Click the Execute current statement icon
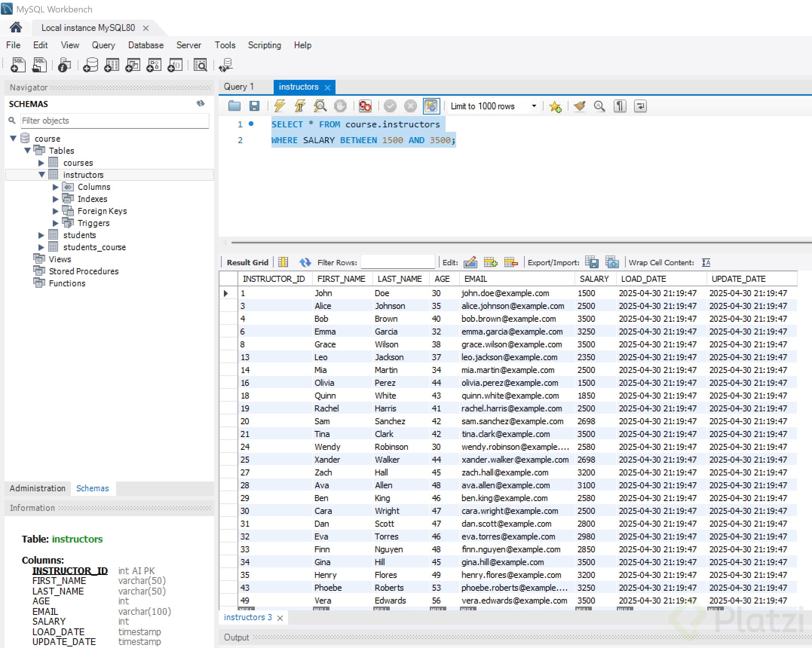 pyautogui.click(x=300, y=106)
